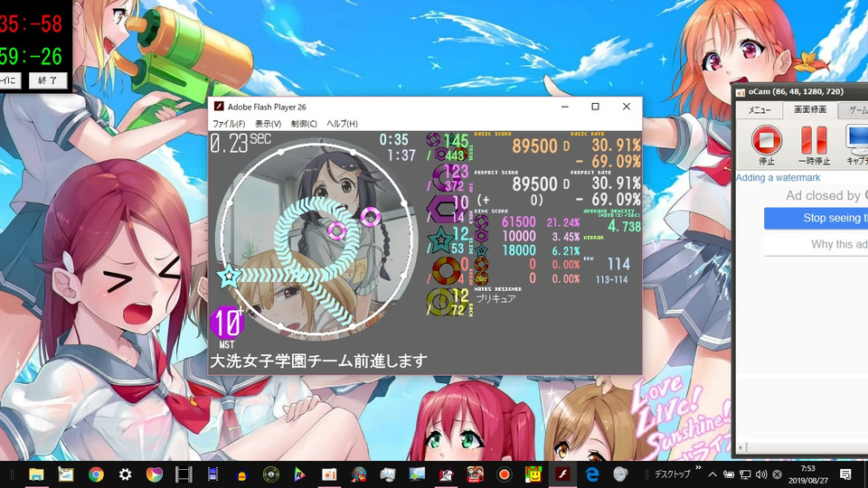The image size is (868, 488).
Task: Click the BPM value 114
Action: [618, 264]
